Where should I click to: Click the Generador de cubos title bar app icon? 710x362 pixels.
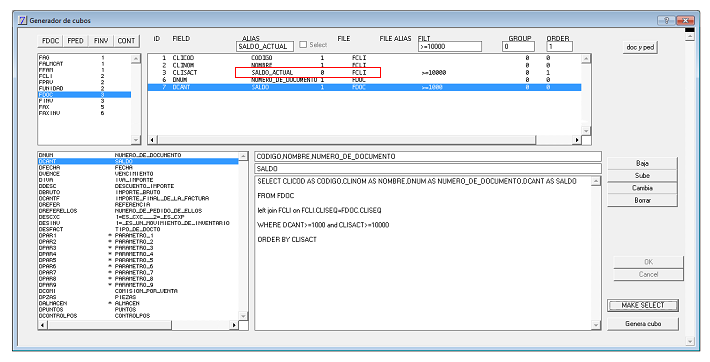[22, 20]
